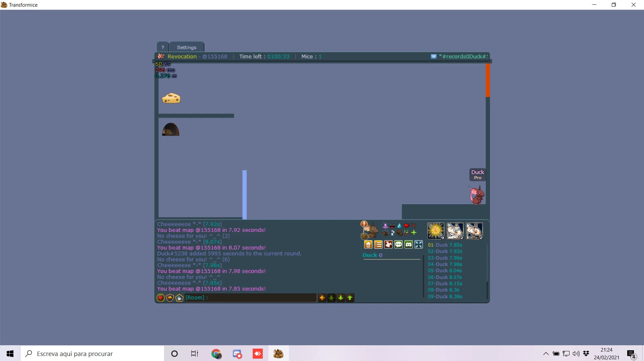Select leaderboard entry 01-Duck 7.85s
Viewport: 644px width, 361px height.
click(x=445, y=245)
